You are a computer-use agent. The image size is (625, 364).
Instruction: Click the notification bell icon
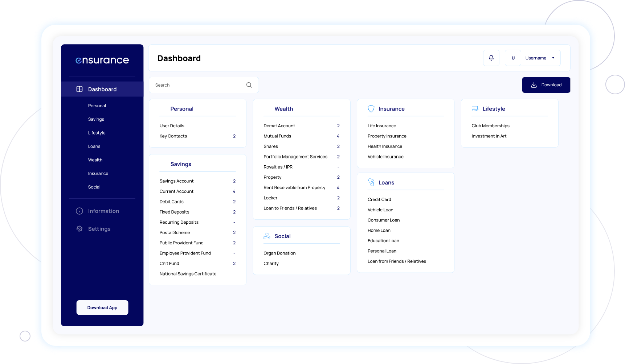point(491,58)
